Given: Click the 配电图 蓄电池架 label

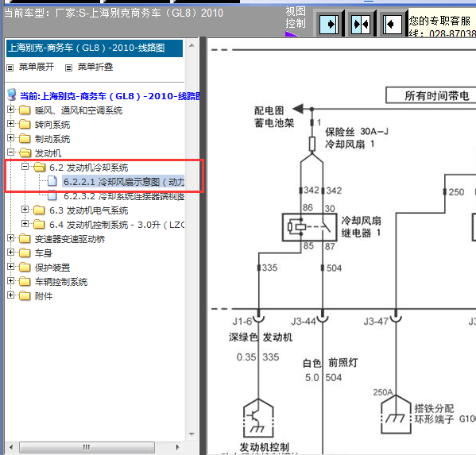Looking at the screenshot, I should point(274,117).
